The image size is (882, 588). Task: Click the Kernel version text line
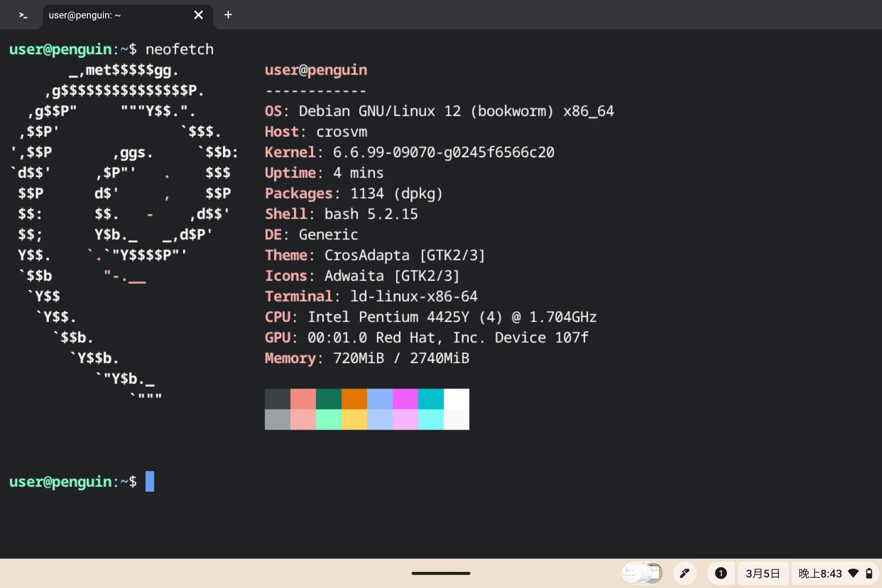tap(409, 152)
